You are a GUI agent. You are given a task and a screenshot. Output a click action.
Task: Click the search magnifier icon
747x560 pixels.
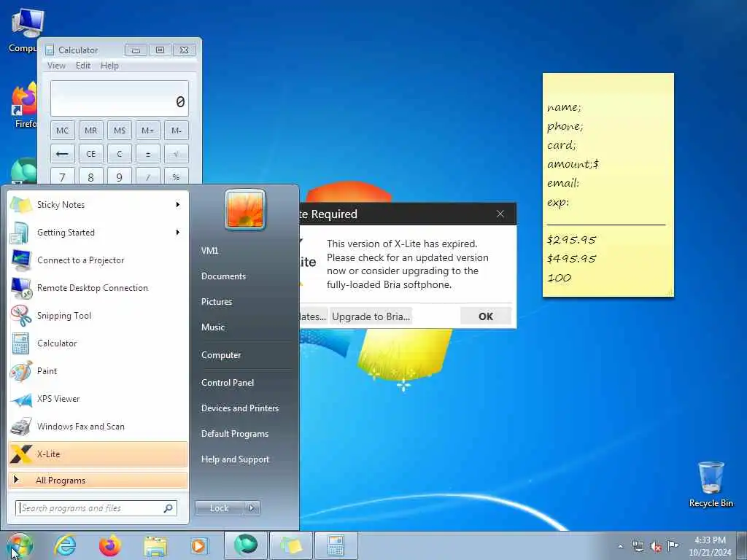click(169, 508)
